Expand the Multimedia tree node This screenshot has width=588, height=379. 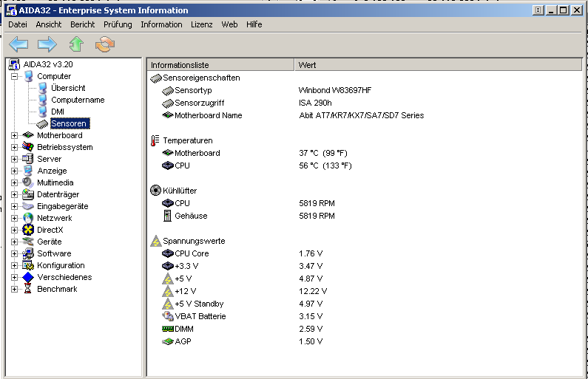point(14,182)
